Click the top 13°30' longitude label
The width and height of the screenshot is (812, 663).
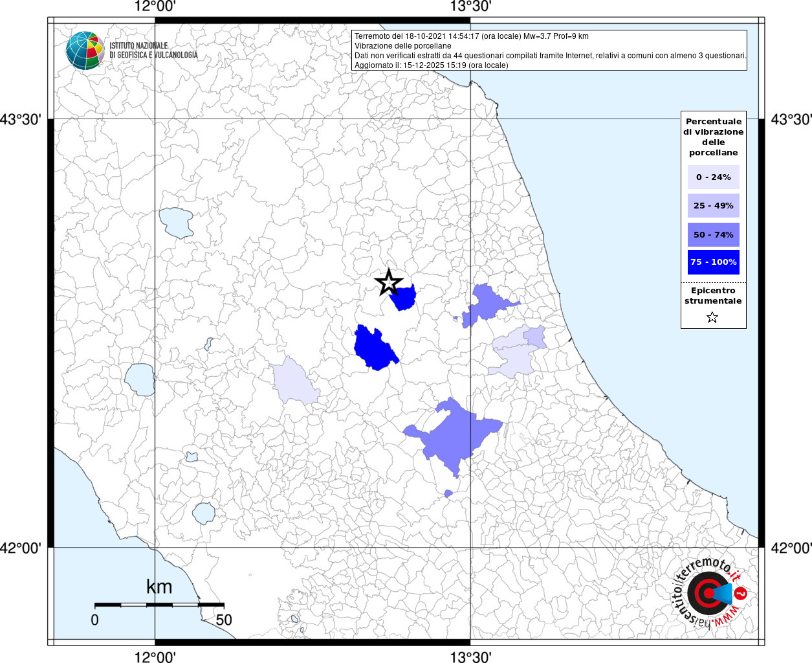coord(470,7)
